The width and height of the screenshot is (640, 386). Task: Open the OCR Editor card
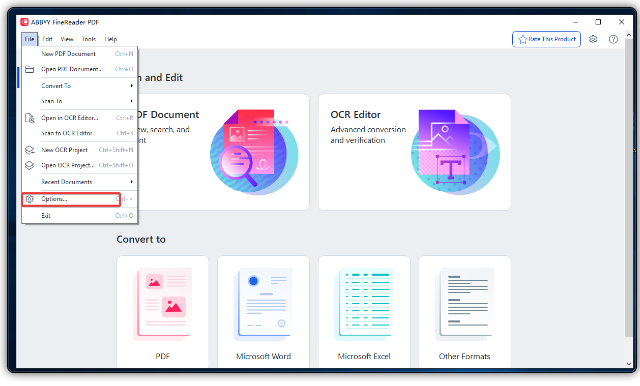pyautogui.click(x=414, y=152)
